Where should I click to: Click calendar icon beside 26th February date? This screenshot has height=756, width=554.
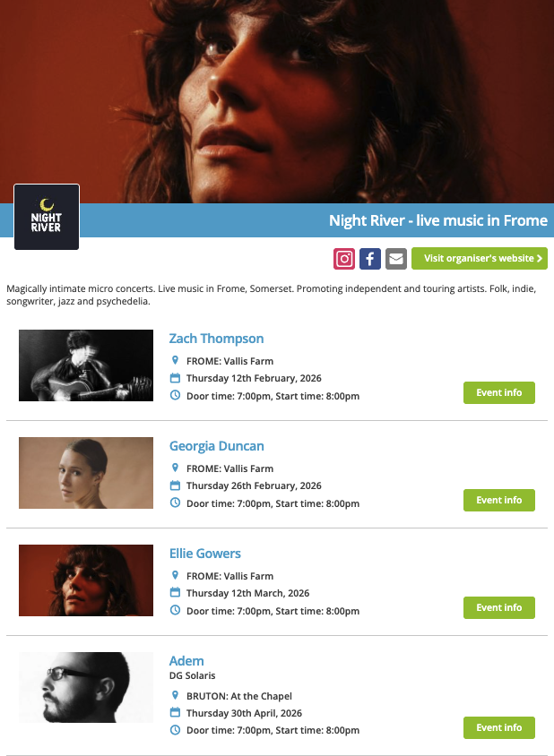(x=175, y=485)
